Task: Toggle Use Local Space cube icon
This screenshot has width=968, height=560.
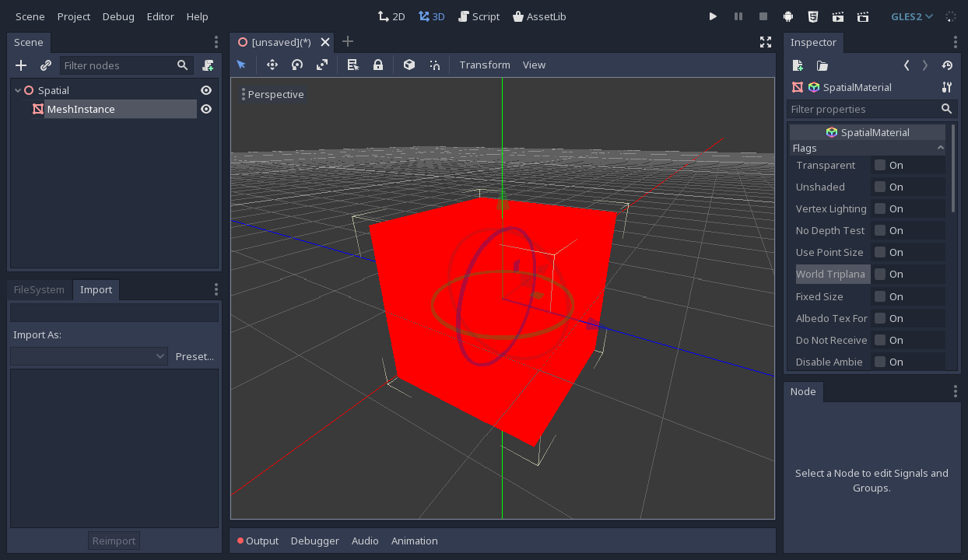Action: coord(409,65)
